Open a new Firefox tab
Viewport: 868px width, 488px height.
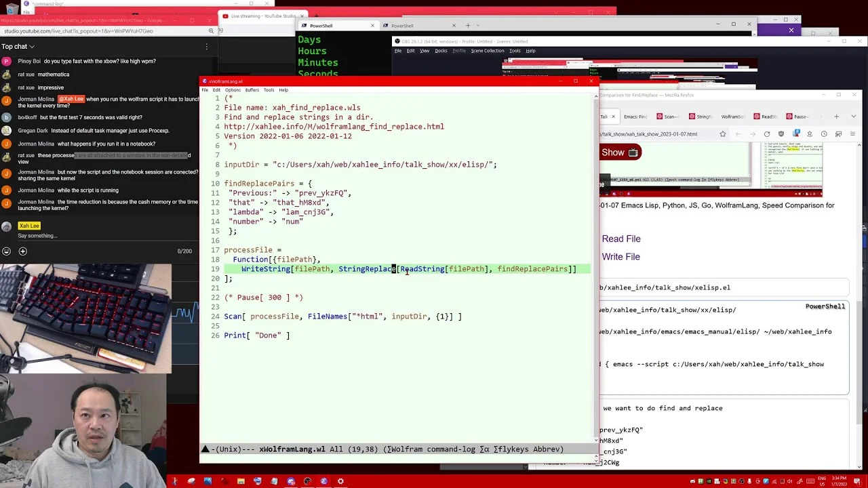click(x=836, y=117)
